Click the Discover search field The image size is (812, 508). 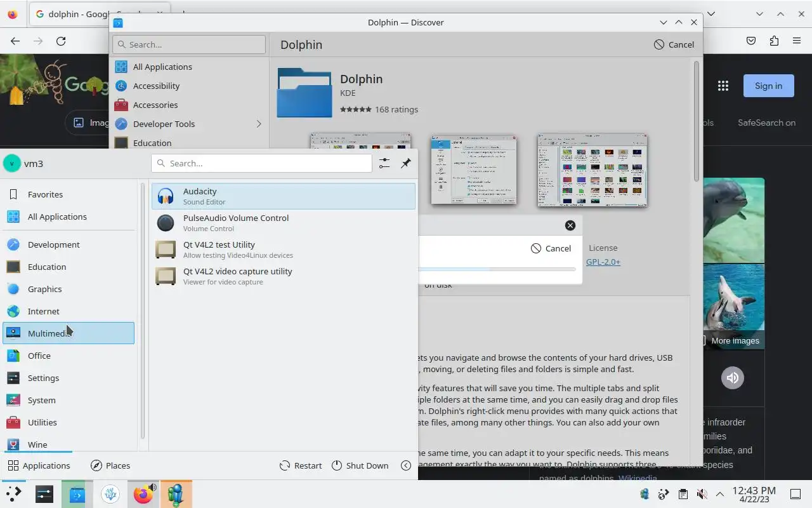[189, 44]
